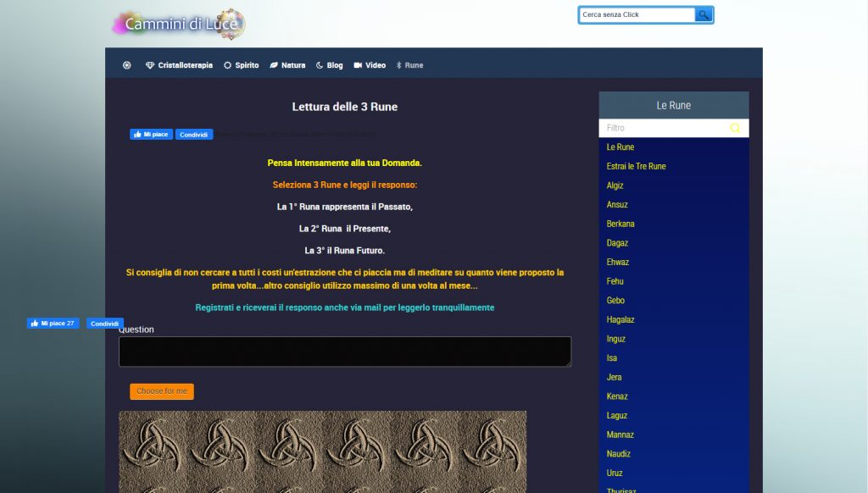
Task: Click 'Mi piace' button under the title
Action: pyautogui.click(x=151, y=135)
